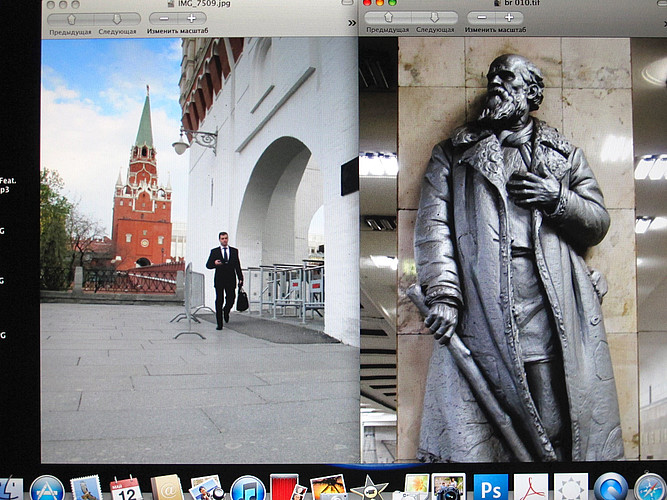Launch Adobe Photoshop from the Dock
This screenshot has height=500, width=667.
490,488
